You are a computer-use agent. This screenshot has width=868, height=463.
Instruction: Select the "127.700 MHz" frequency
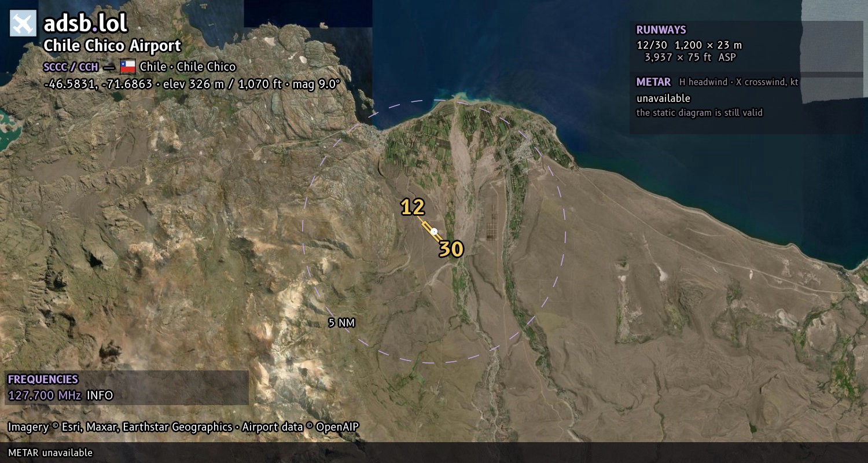tap(45, 396)
